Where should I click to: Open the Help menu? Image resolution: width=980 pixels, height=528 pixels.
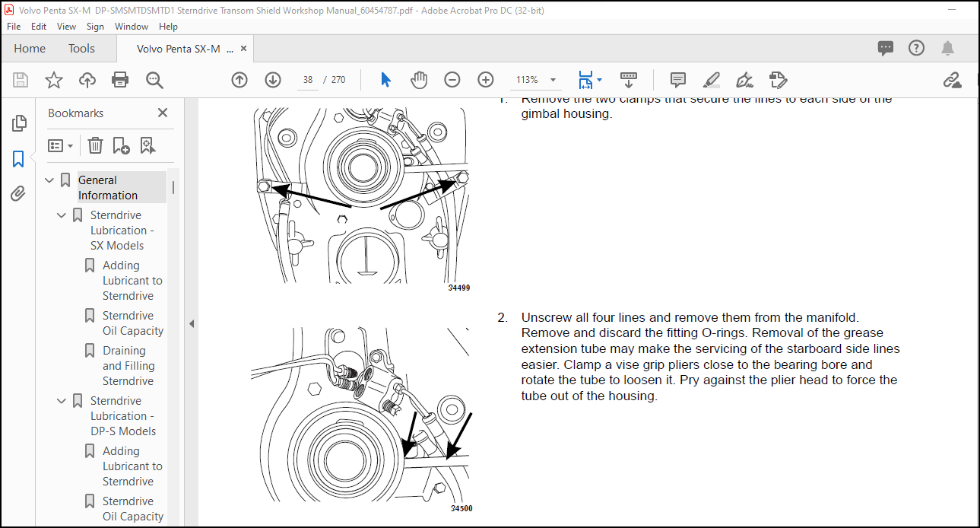168,26
